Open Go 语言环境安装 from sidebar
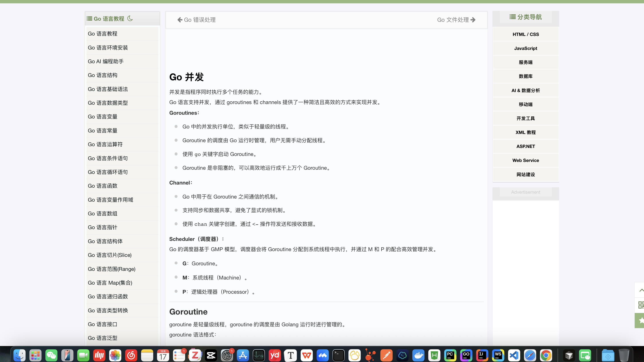This screenshot has width=644, height=362. 108,47
